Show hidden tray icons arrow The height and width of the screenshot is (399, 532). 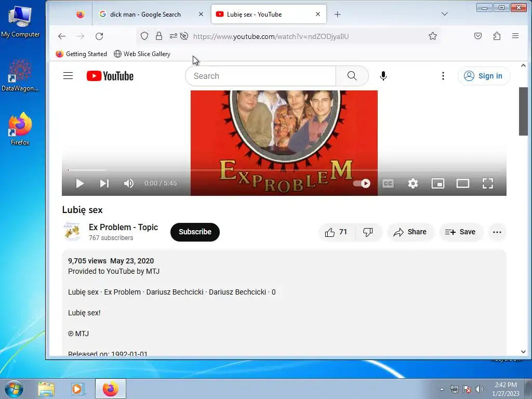[442, 389]
